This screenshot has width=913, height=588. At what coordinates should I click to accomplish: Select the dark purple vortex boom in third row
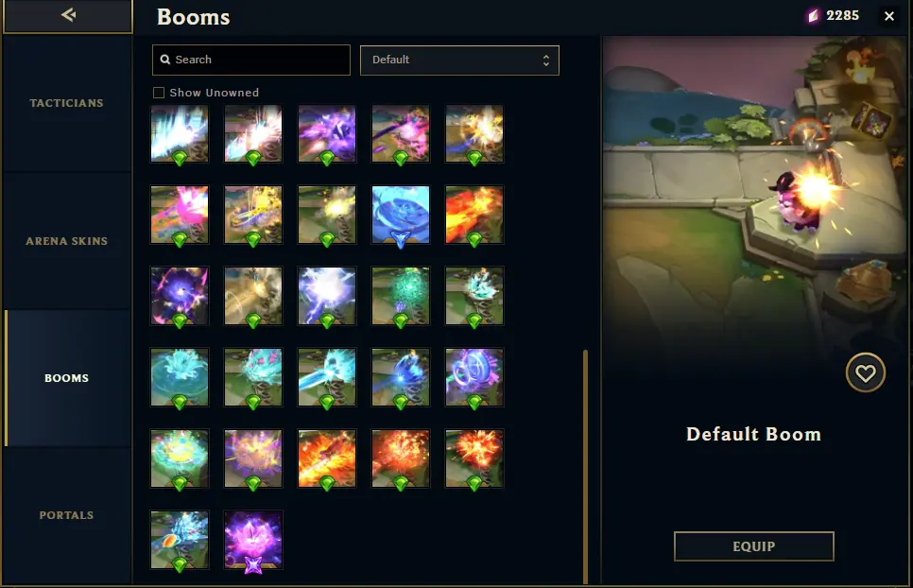click(180, 296)
